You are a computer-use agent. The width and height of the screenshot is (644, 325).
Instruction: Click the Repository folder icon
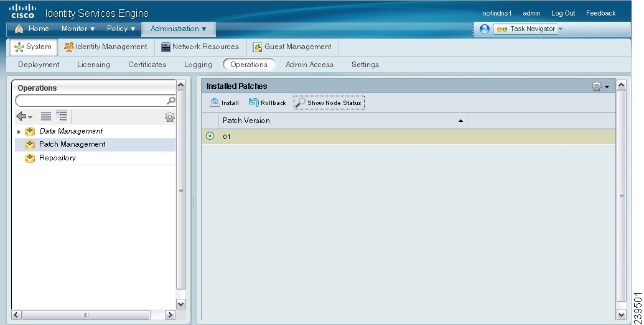[30, 158]
